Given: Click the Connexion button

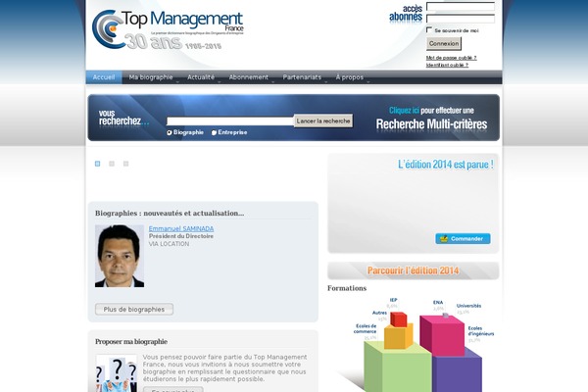Looking at the screenshot, I should (444, 43).
